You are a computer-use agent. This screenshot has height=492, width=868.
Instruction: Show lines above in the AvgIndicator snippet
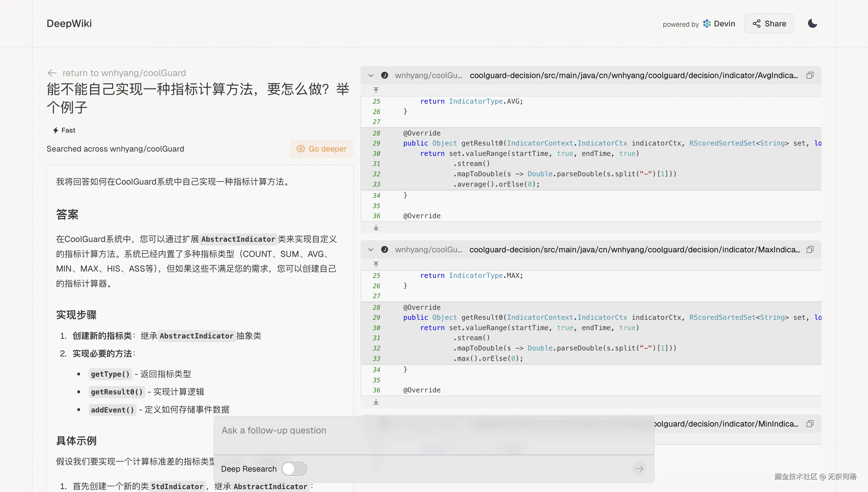tap(376, 90)
